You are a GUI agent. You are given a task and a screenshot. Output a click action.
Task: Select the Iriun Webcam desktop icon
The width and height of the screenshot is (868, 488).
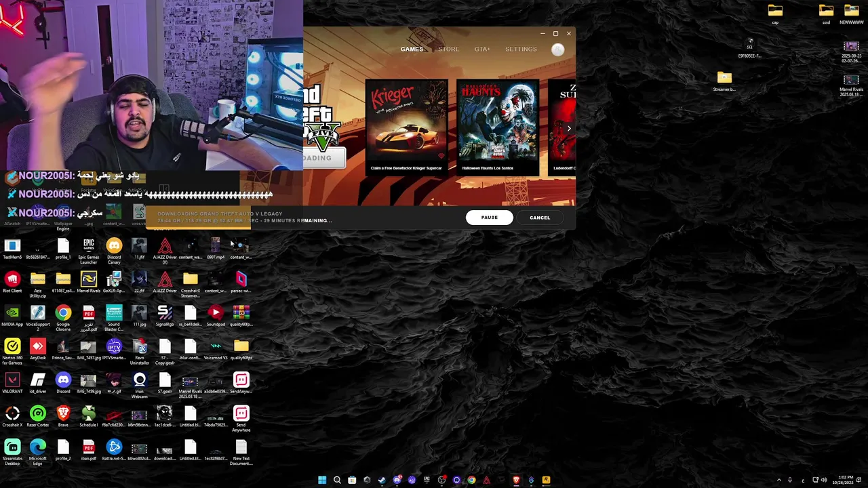click(x=139, y=384)
